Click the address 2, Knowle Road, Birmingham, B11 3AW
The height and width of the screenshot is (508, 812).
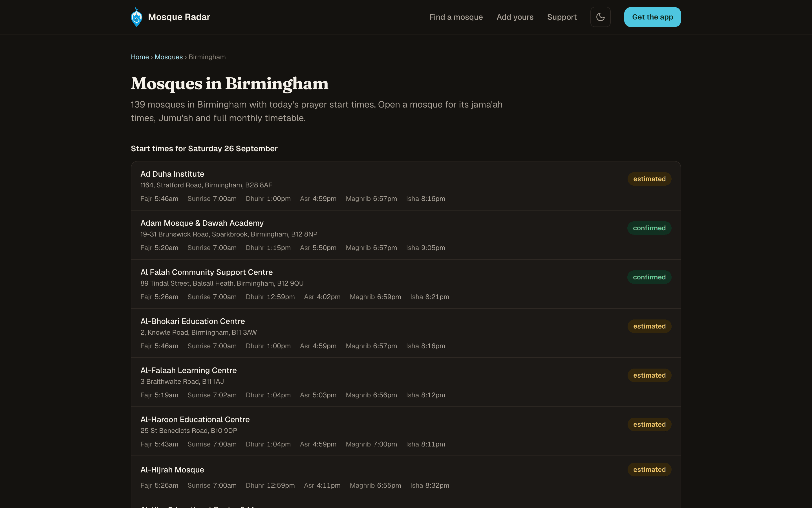tap(198, 332)
